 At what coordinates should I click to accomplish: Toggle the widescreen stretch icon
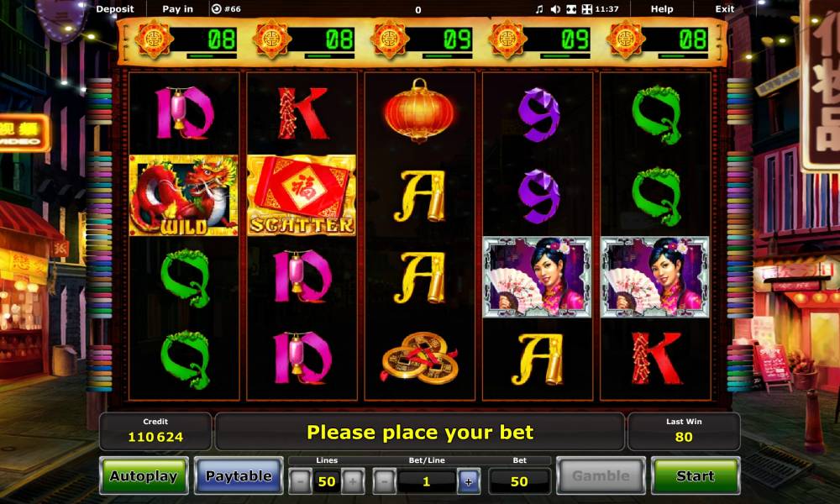[571, 9]
